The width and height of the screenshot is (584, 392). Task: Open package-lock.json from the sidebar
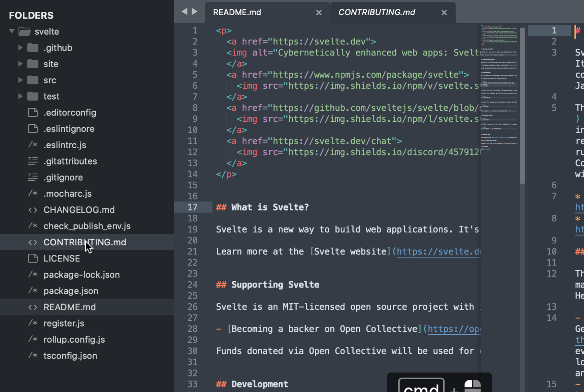82,275
